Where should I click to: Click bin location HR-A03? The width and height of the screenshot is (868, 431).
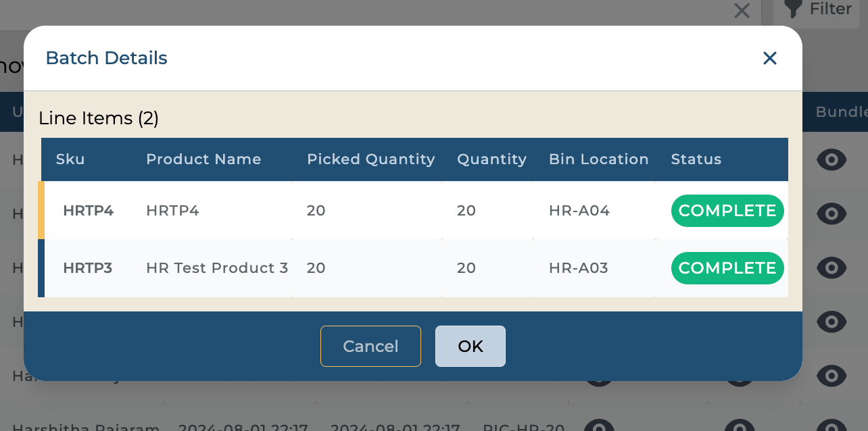coord(579,268)
